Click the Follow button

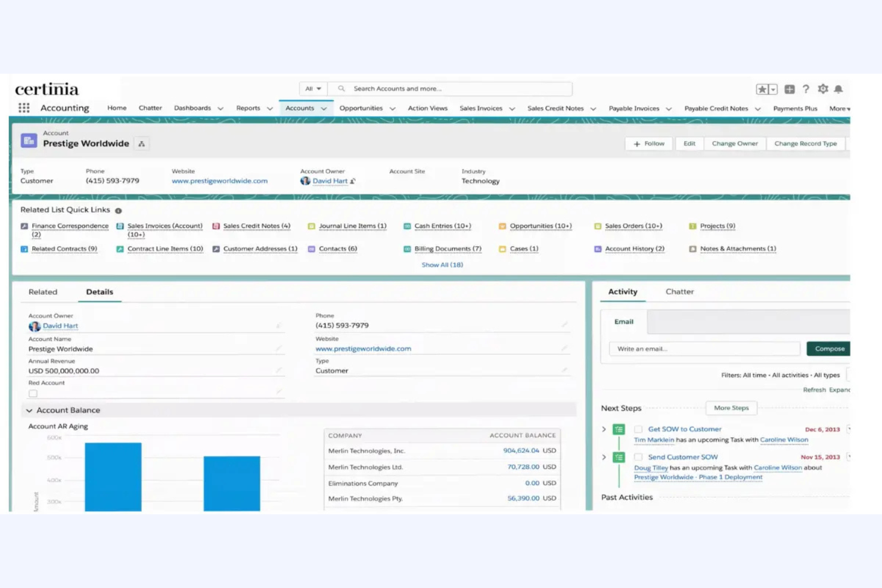coord(648,144)
